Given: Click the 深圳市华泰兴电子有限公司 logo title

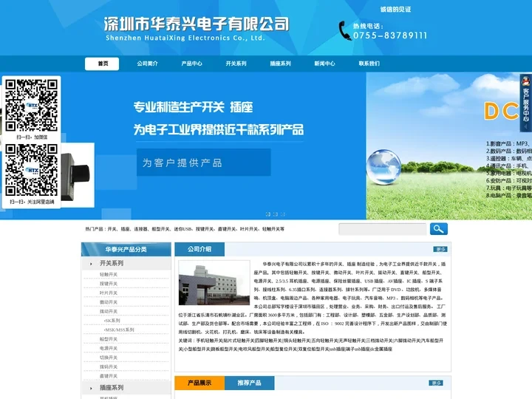Looking at the screenshot, I should point(197,24).
